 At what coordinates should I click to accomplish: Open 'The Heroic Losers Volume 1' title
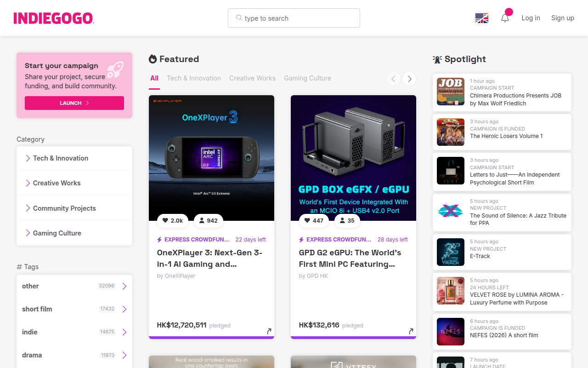506,136
